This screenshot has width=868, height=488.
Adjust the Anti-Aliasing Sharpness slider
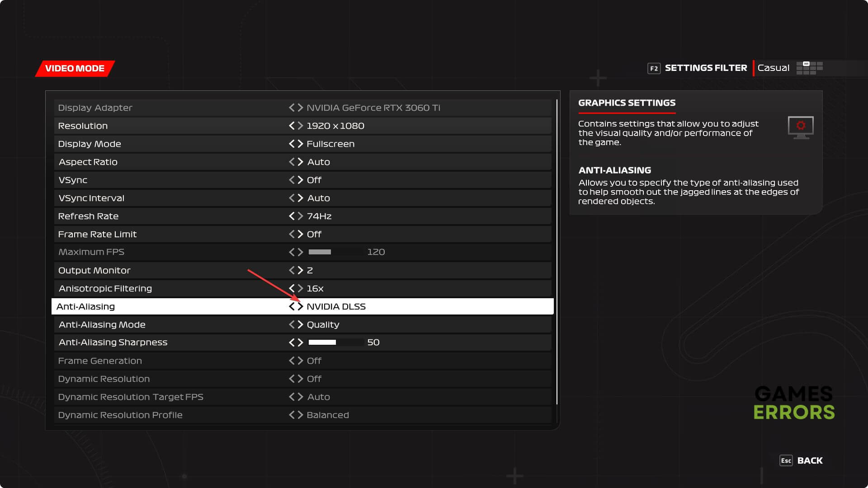pyautogui.click(x=336, y=343)
